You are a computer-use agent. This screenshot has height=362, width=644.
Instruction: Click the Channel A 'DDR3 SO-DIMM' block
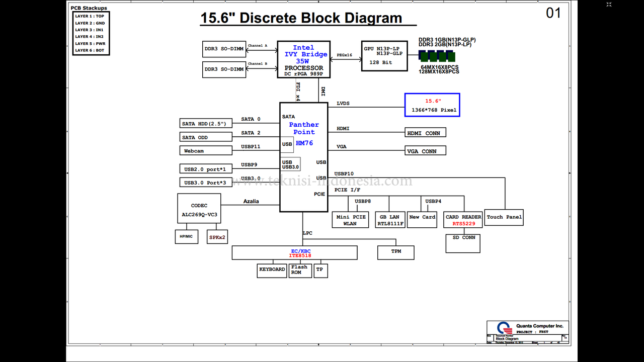[x=224, y=49]
